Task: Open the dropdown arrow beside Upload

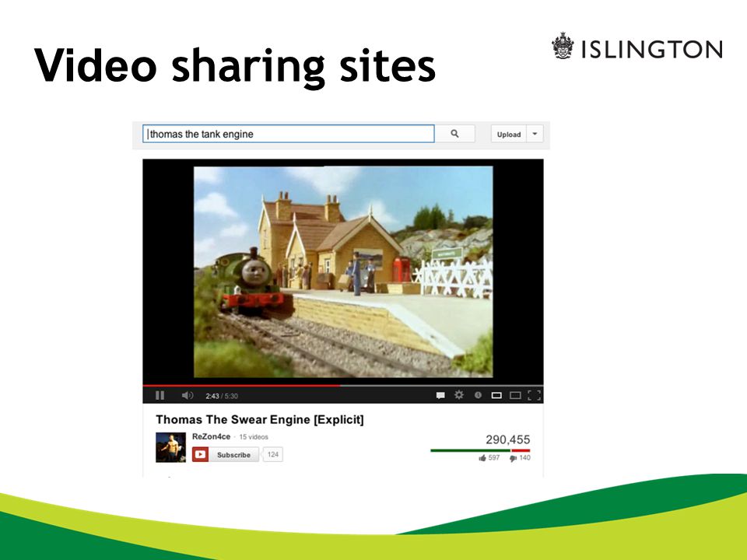Action: click(x=535, y=135)
